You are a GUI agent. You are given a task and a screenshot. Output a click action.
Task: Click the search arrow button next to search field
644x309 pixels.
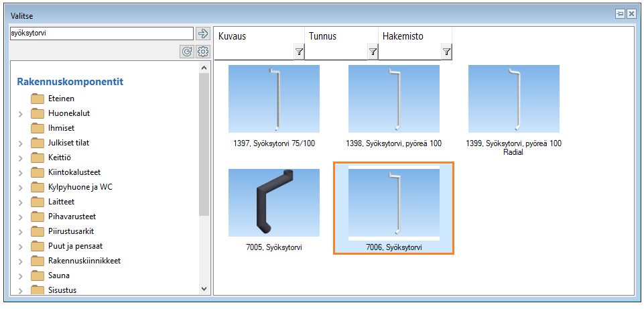pos(203,34)
